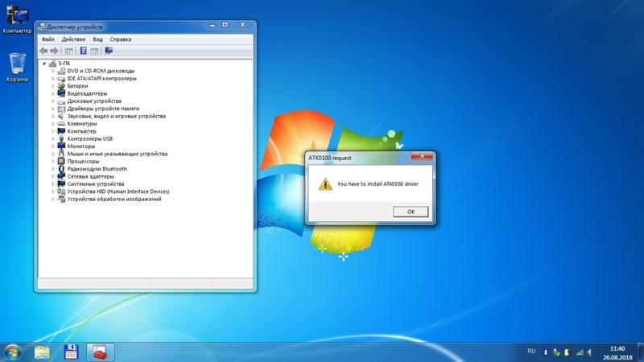644x362 pixels.
Task: Expand the Устройства HID node
Action: pos(52,191)
